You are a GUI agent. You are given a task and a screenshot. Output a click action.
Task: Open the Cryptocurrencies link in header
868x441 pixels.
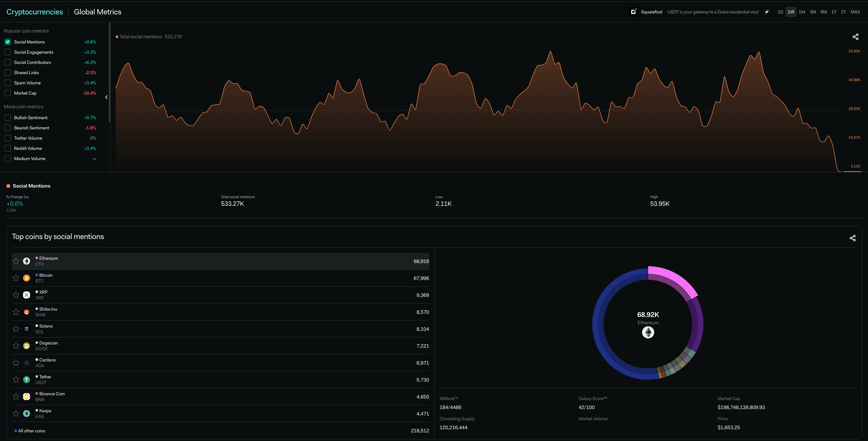pyautogui.click(x=35, y=12)
